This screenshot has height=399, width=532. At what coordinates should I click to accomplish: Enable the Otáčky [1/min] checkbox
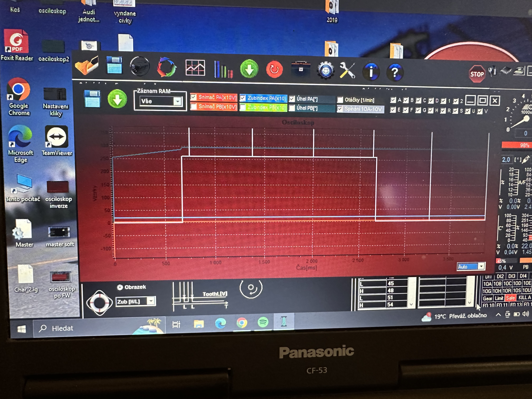(x=340, y=100)
